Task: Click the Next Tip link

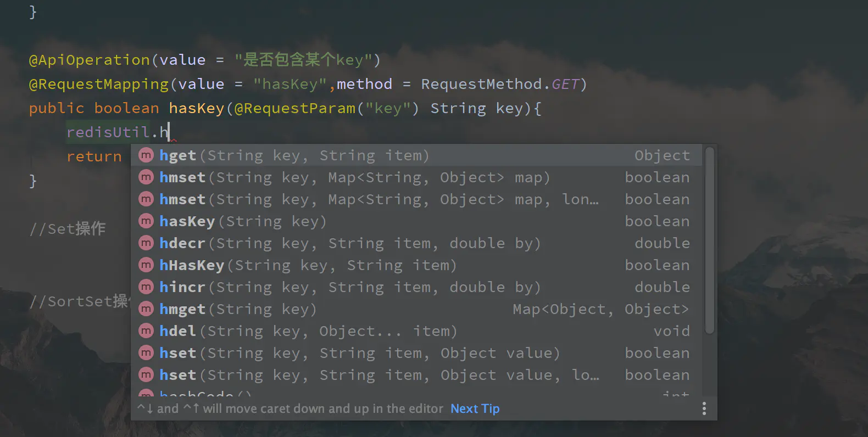Action: pos(475,408)
